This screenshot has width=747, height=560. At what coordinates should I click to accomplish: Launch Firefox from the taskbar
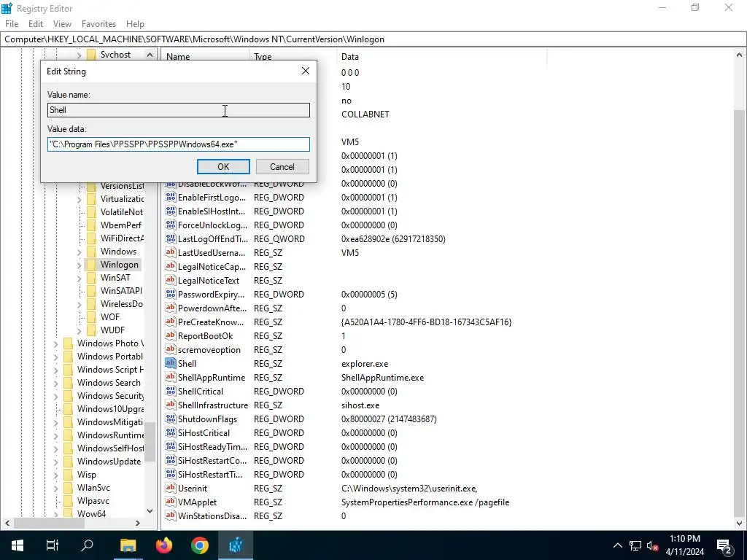click(x=164, y=545)
